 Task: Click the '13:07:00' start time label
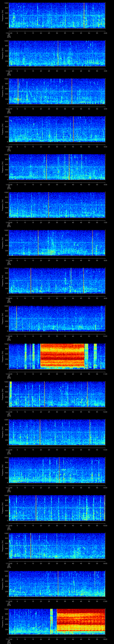tap(9, 260)
